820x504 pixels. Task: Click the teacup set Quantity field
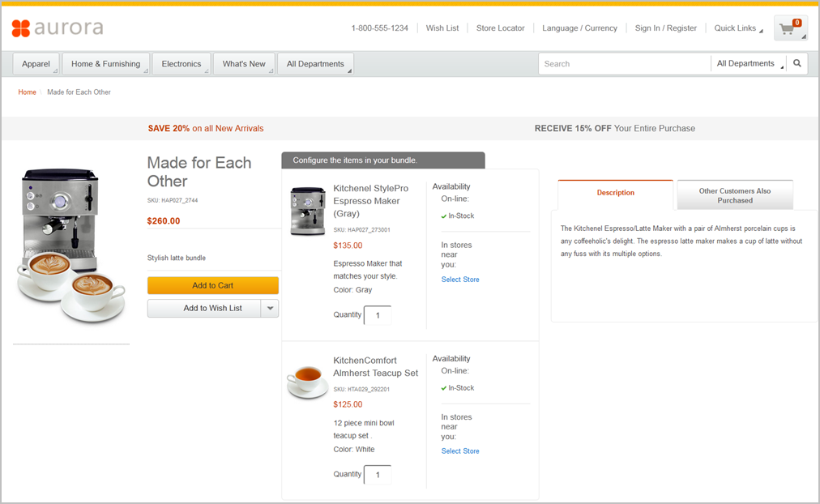tap(378, 475)
